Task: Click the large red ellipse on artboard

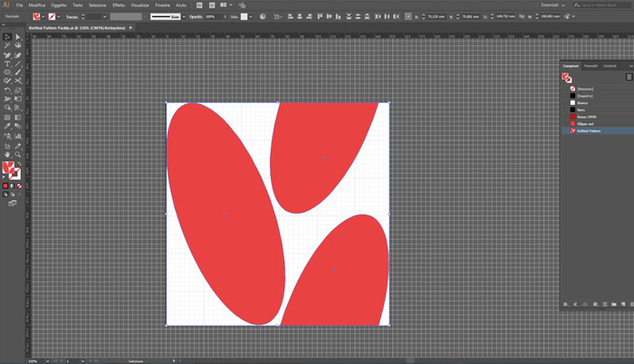Action: point(226,214)
